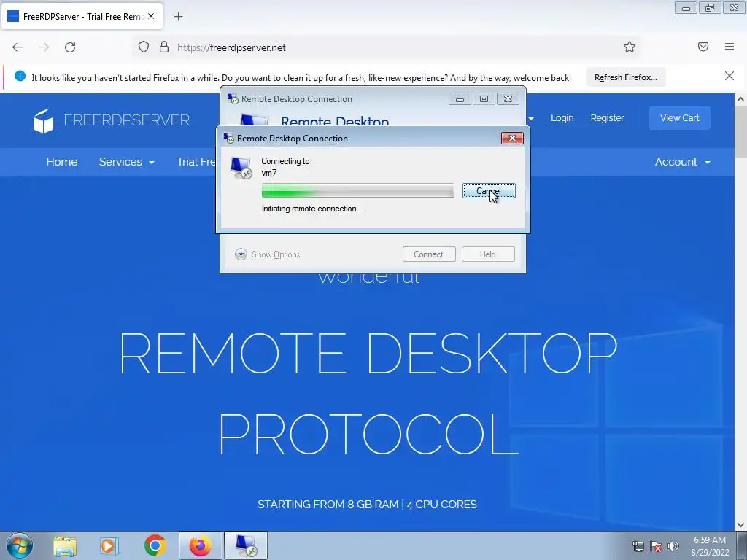Open the Trial Free menu item
The height and width of the screenshot is (560, 747).
(x=196, y=162)
